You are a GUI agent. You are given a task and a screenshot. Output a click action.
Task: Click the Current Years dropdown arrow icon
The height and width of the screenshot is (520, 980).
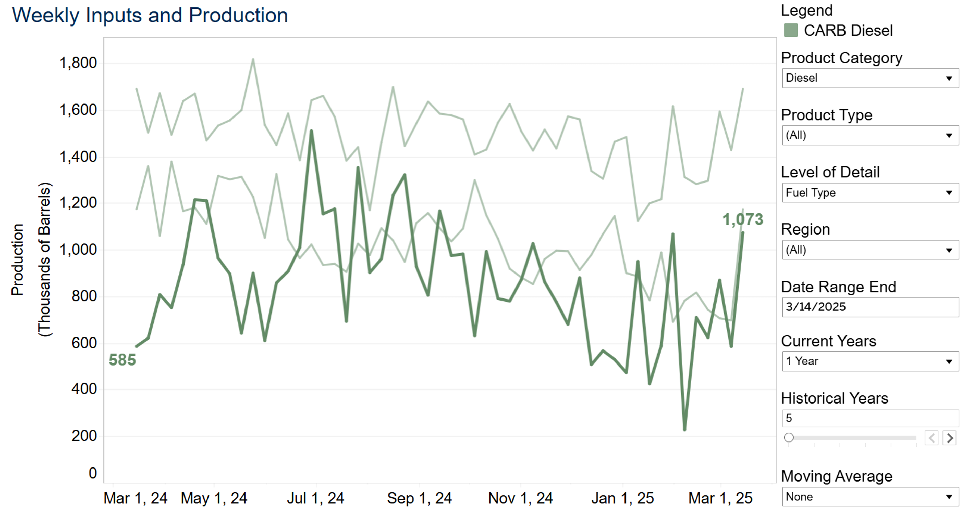click(x=949, y=361)
